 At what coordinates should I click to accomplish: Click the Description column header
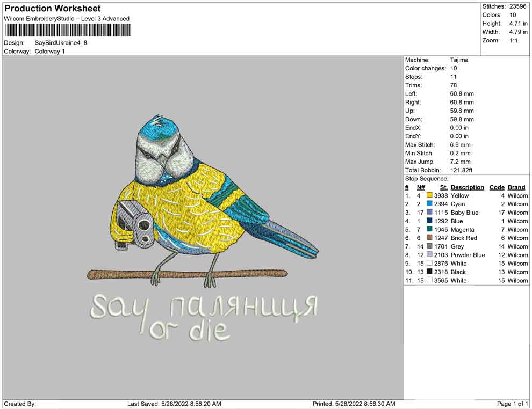(467, 187)
